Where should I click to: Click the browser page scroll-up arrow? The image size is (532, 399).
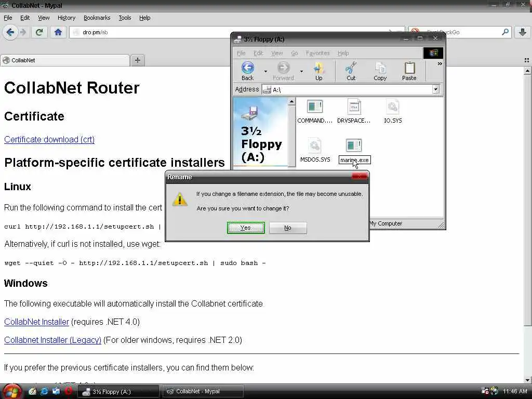point(527,71)
